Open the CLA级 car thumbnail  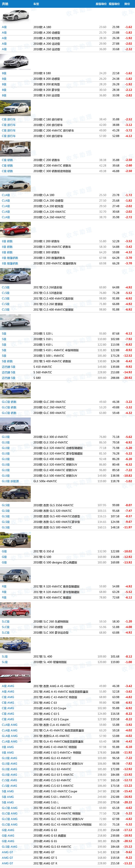[x=15, y=184]
